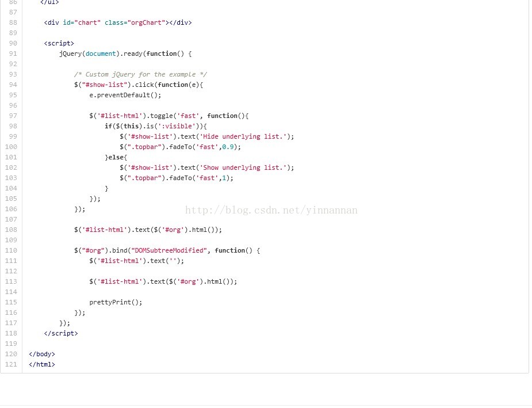The width and height of the screenshot is (532, 408).
Task: Click line 108 list-html text code
Action: [148, 230]
